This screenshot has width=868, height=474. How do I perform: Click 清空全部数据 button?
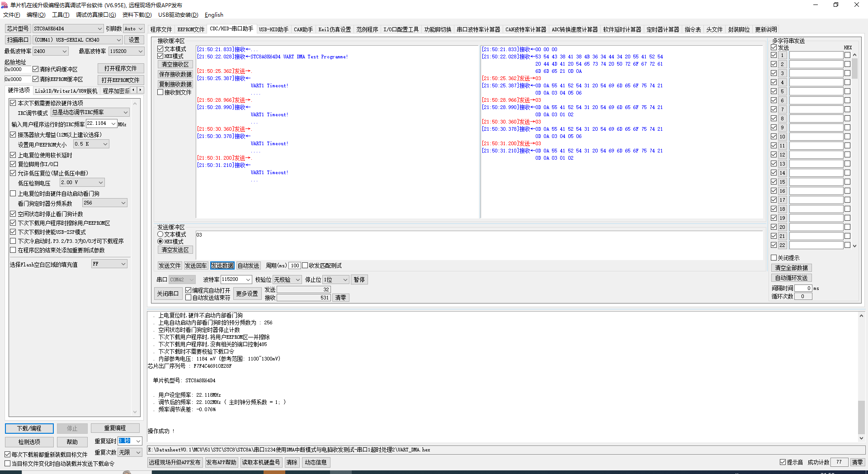[791, 268]
